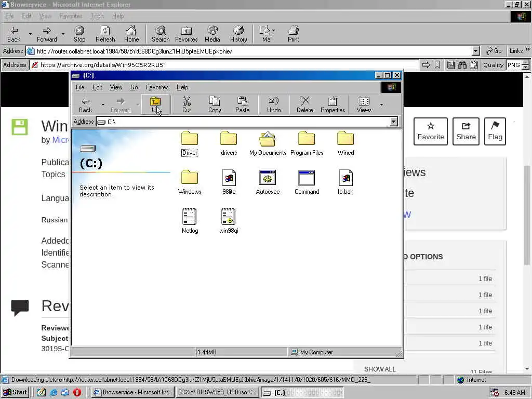Open Go menu in C: window
This screenshot has width=532, height=399.
(x=134, y=87)
